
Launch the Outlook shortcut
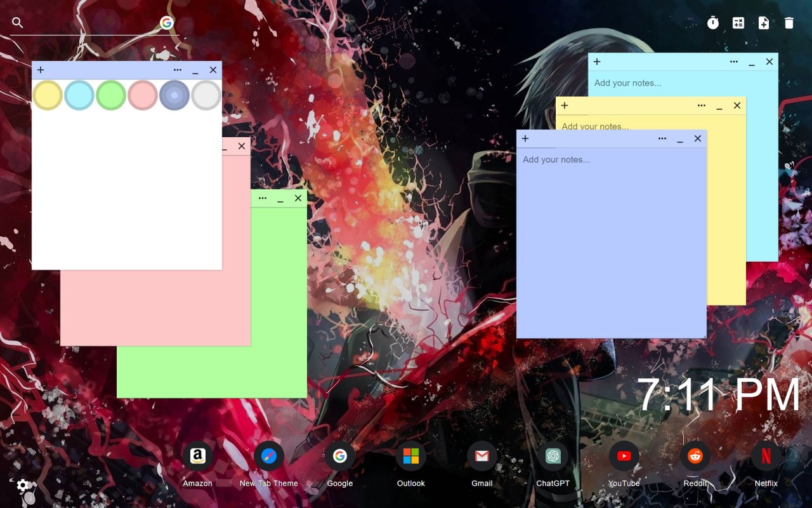[411, 456]
